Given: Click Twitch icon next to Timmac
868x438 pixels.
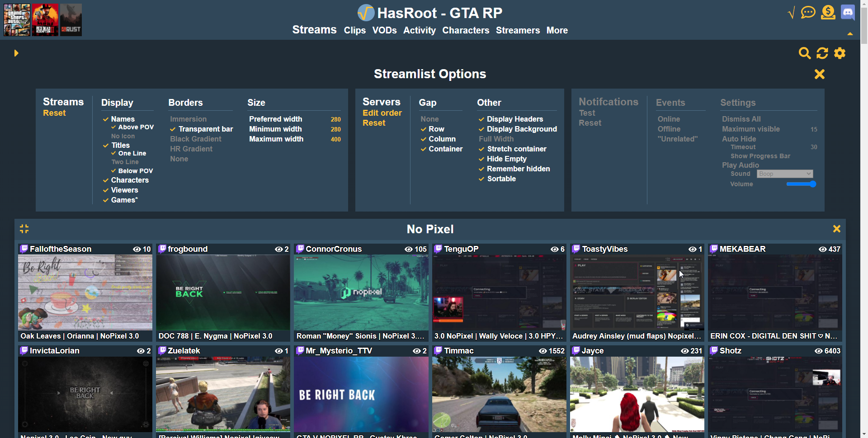Looking at the screenshot, I should [438, 351].
